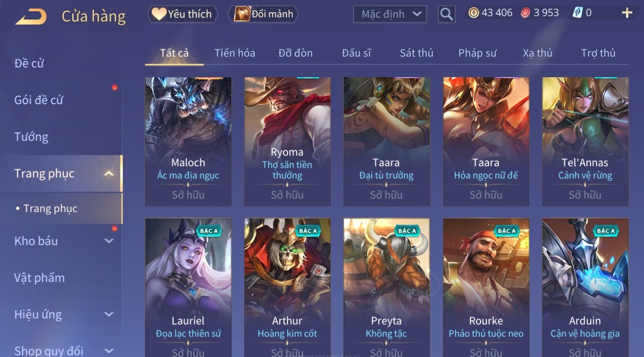Switch to the Sát thủ tab

(416, 53)
